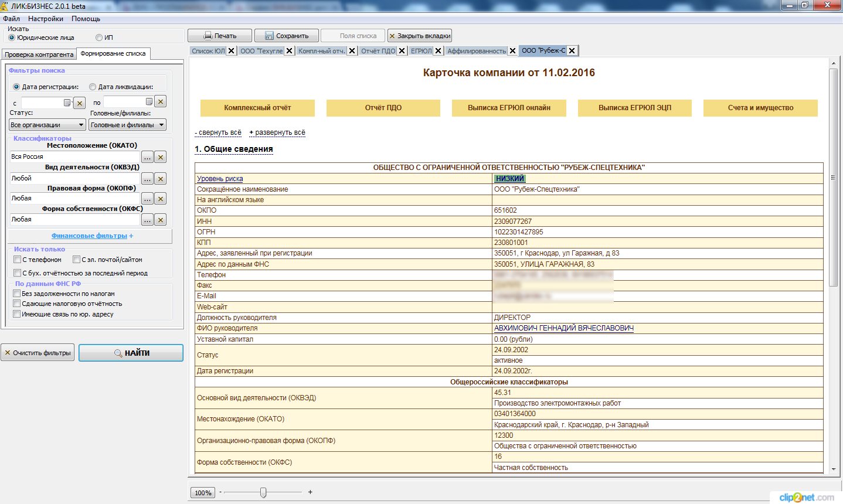
Task: Close the 'ЕГРЮЛ' tab using its X icon
Action: tap(438, 51)
